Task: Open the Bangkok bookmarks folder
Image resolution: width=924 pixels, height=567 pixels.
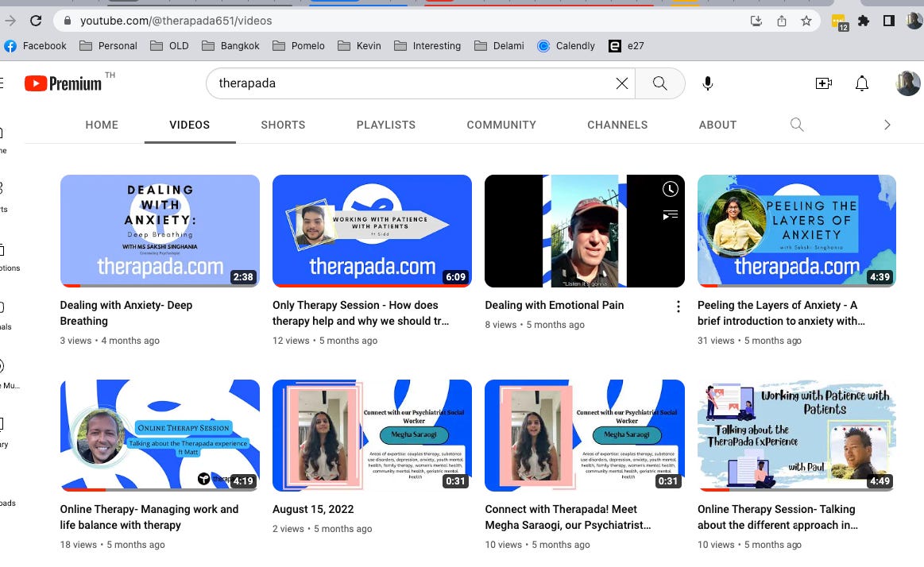Action: click(230, 46)
